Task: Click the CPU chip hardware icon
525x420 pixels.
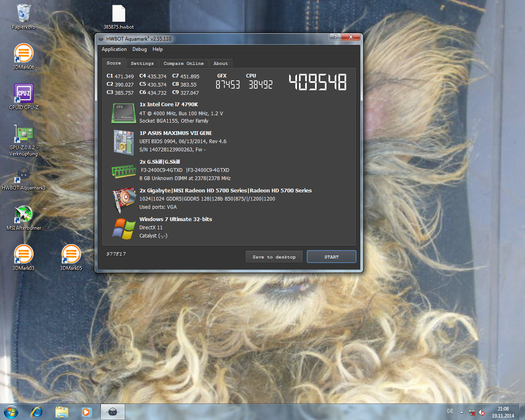Action: [123, 113]
